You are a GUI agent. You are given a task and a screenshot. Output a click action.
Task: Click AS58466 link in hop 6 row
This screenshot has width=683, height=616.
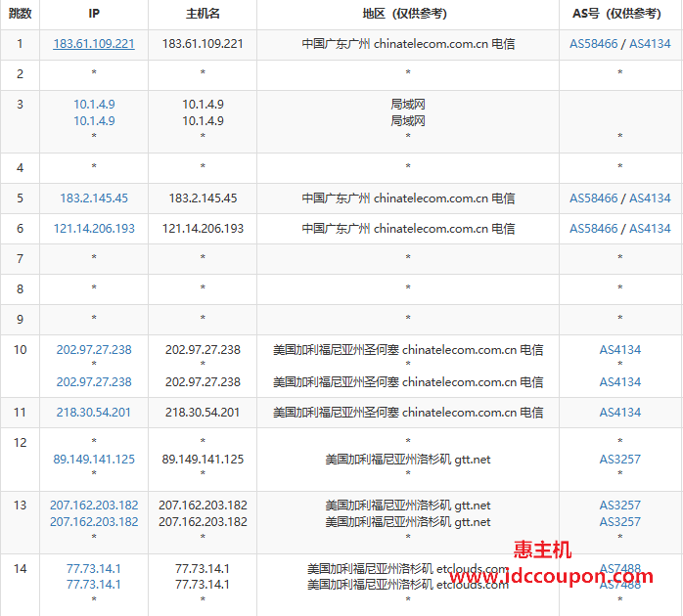click(593, 229)
